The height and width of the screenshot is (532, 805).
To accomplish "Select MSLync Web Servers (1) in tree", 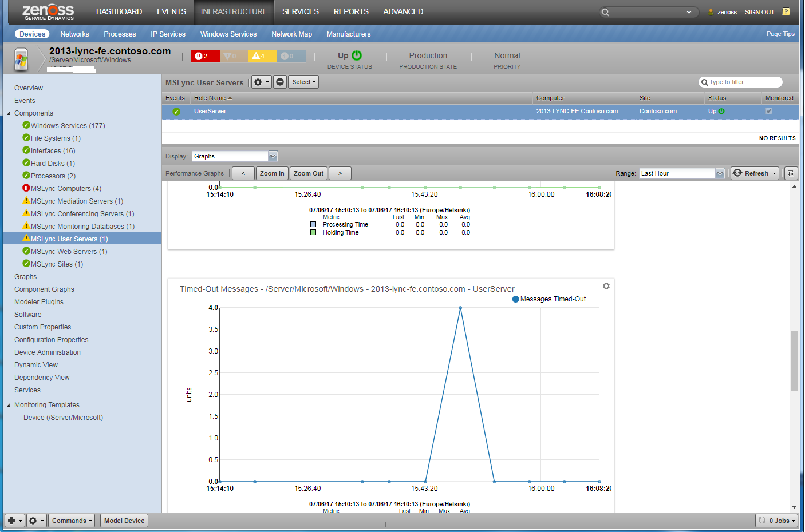I will point(69,252).
